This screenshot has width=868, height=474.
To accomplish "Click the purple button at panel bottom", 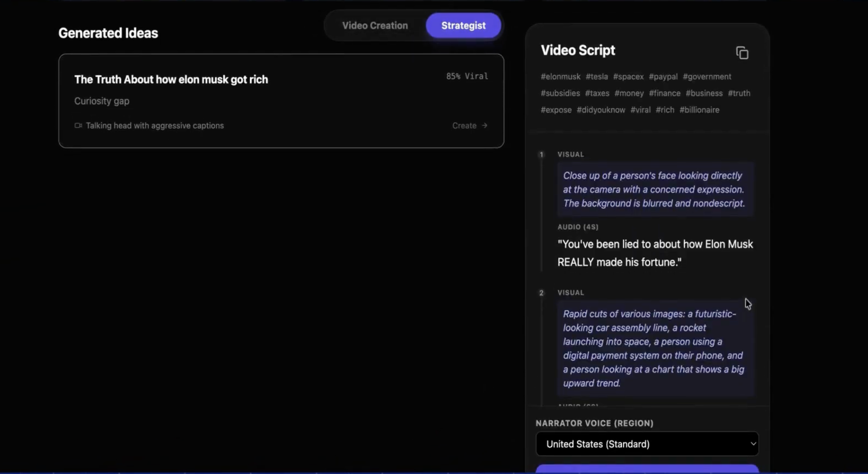I will (x=647, y=469).
